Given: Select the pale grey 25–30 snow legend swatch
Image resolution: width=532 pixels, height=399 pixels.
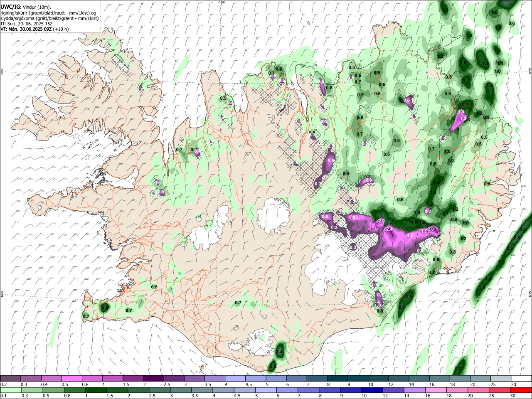Looking at the screenshot, I should [500, 379].
